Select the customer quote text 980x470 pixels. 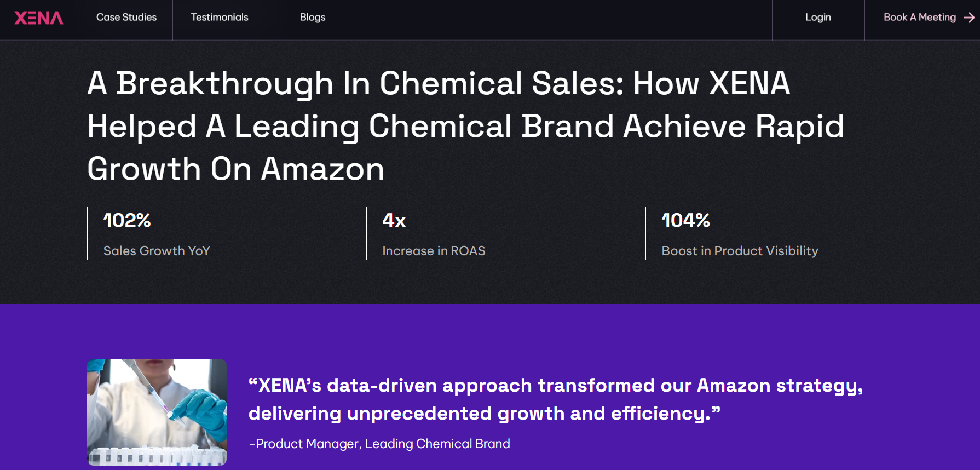tap(556, 399)
